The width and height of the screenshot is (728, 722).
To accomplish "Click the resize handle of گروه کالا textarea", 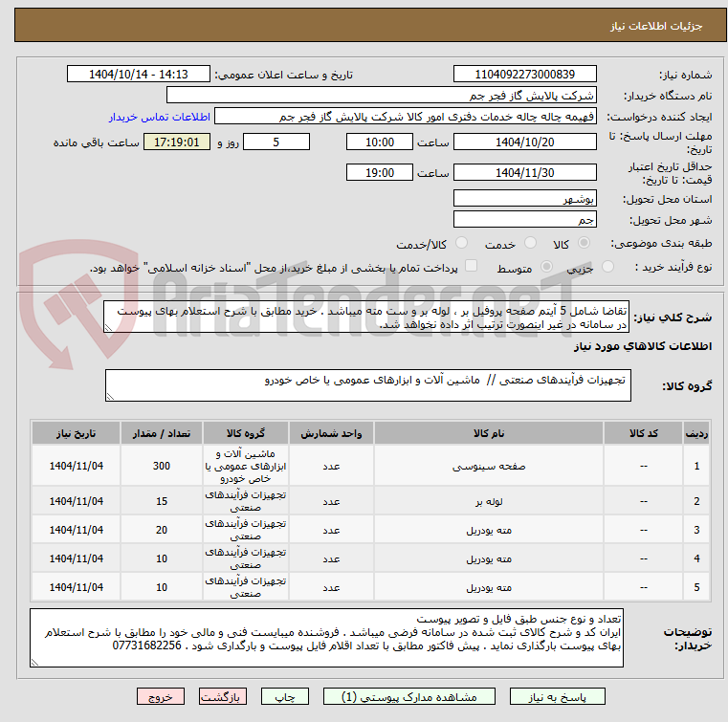I will coord(110,397).
